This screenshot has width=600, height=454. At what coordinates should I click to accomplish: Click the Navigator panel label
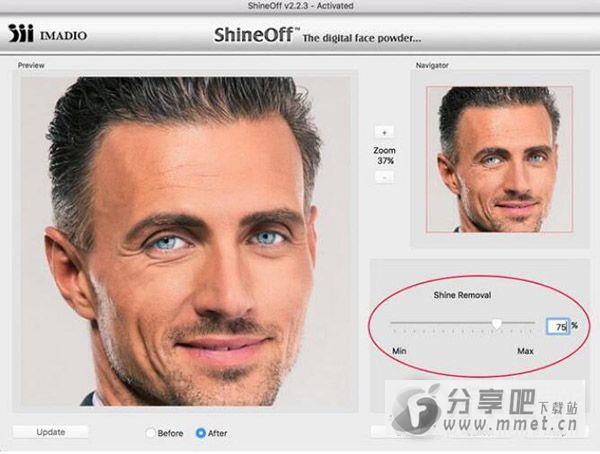coord(432,65)
